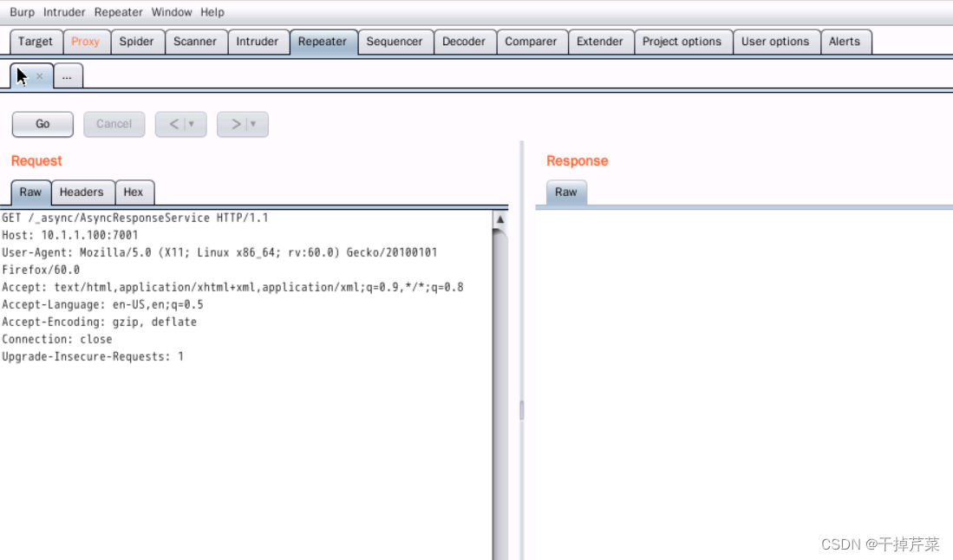The width and height of the screenshot is (953, 560).
Task: Click the request editor vertical scrollbar track
Action: click(500, 394)
